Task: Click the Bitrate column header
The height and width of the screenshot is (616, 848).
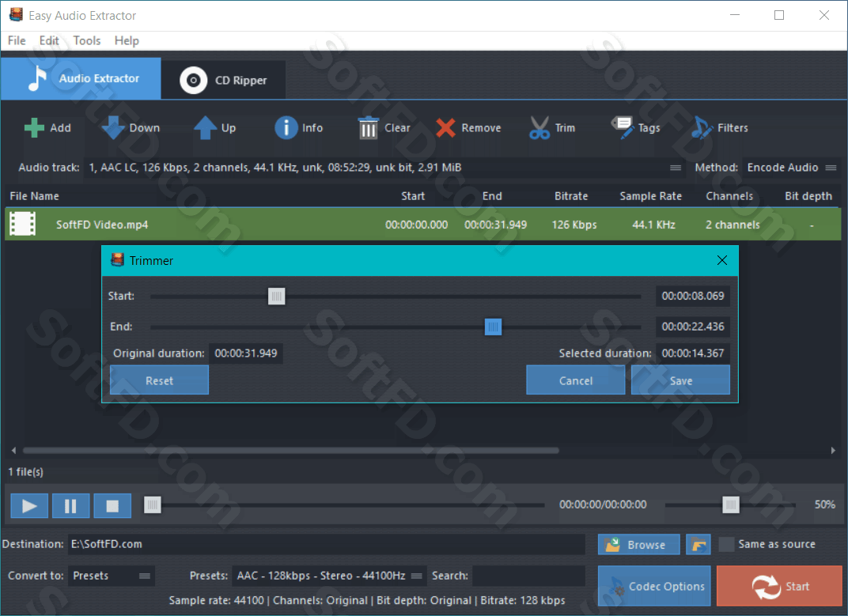Action: (x=571, y=196)
